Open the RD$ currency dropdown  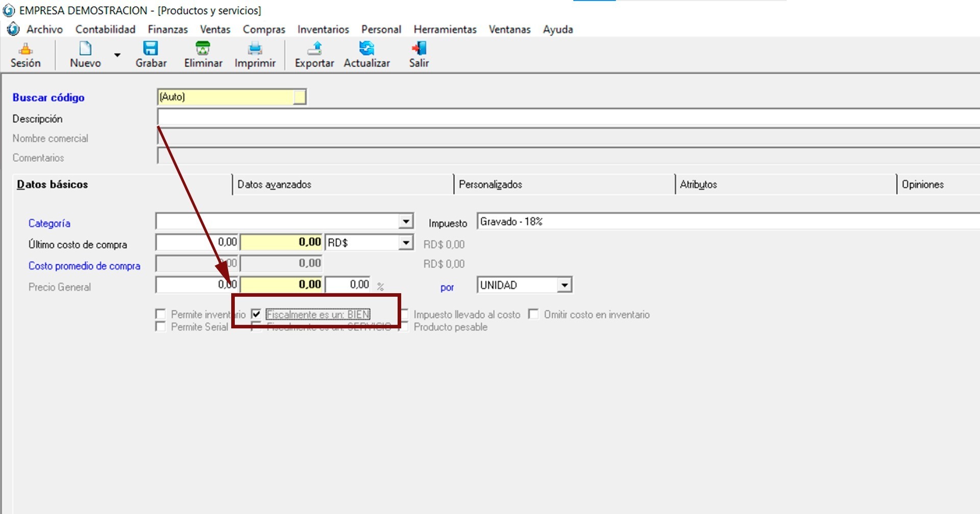tap(406, 242)
